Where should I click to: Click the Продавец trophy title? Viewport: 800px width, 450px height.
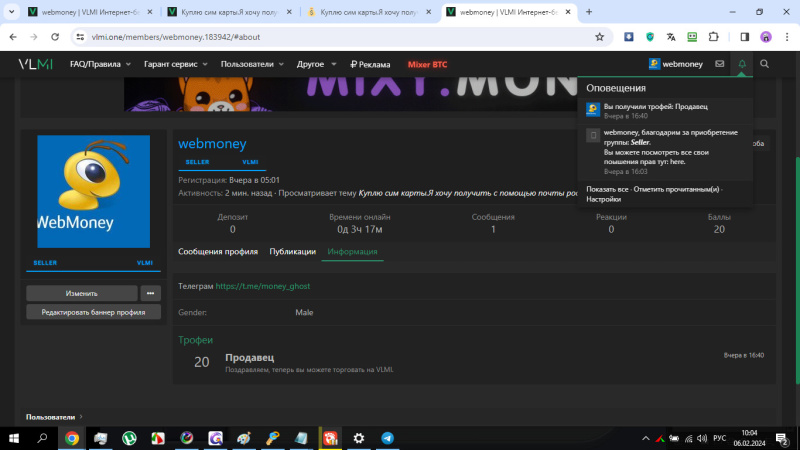pyautogui.click(x=249, y=358)
